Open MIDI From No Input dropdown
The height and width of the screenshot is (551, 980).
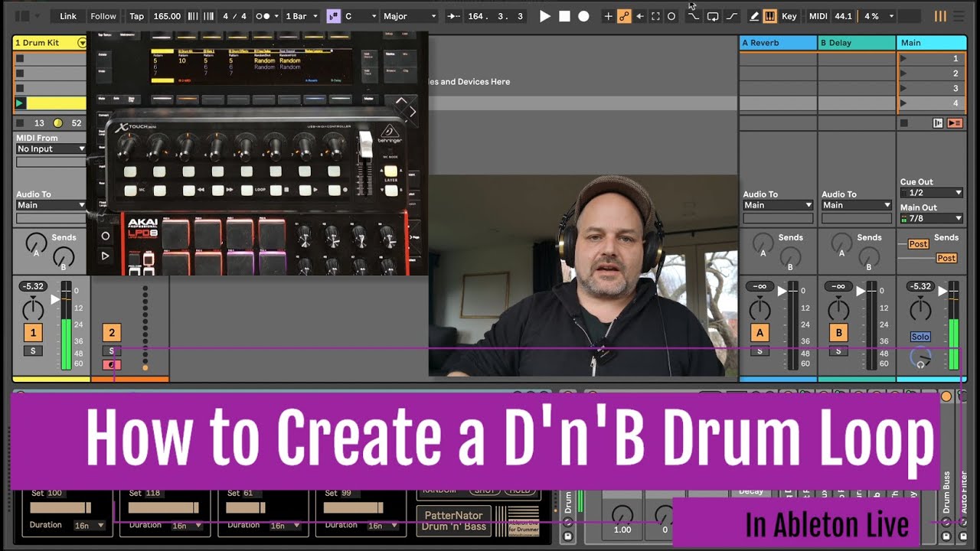coord(51,149)
